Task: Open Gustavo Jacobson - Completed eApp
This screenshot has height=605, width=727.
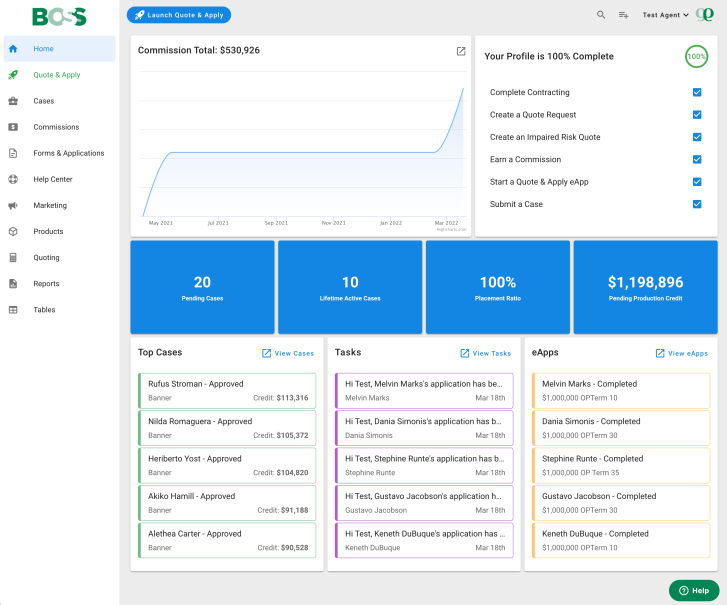Action: click(621, 503)
